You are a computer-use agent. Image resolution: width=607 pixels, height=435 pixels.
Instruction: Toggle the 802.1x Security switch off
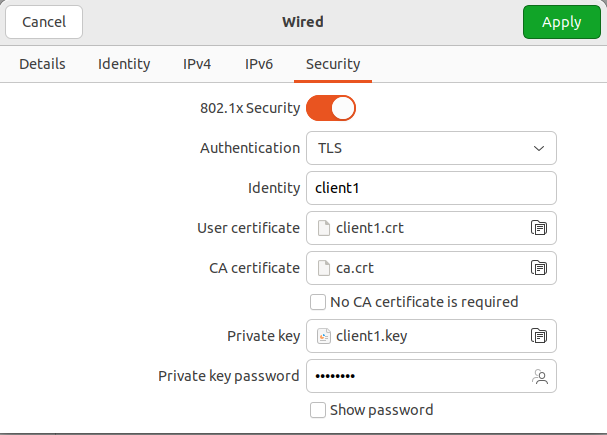pos(331,107)
